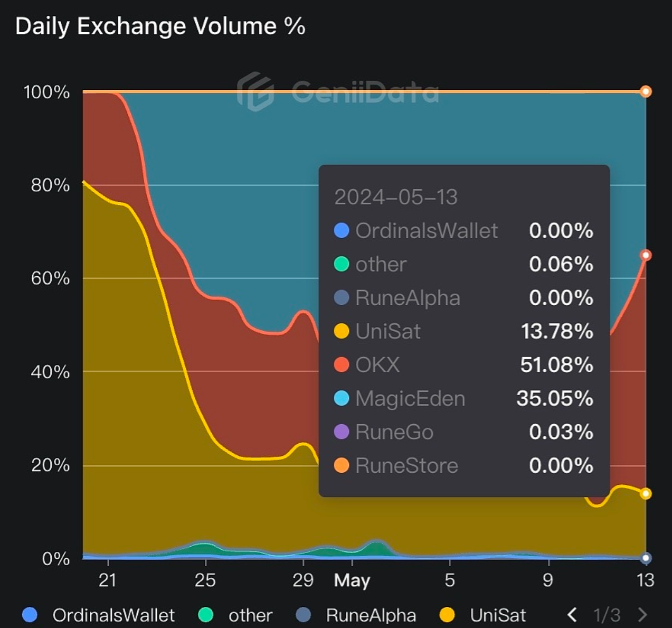672x628 pixels.
Task: Click the yellow UniSat data point marker
Action: [x=646, y=494]
